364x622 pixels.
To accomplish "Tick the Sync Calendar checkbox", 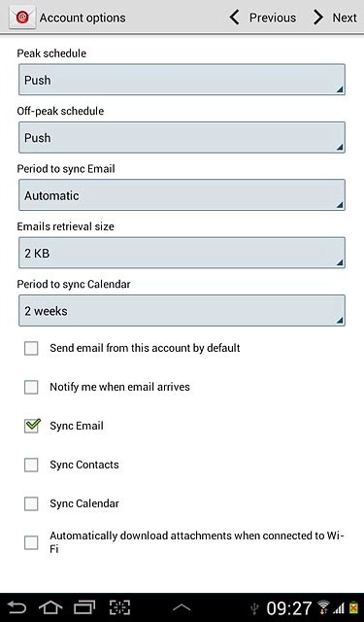I will (x=31, y=503).
